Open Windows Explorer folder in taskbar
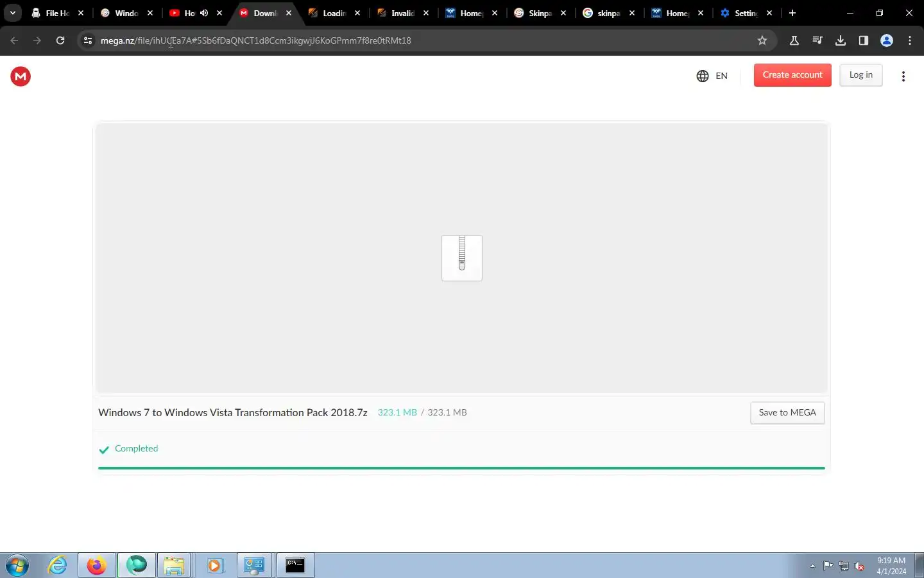Screen dimensions: 924x578 174,565
